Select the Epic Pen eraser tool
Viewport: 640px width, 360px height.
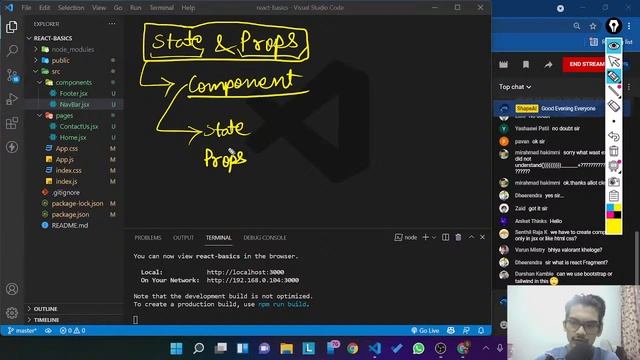click(614, 106)
